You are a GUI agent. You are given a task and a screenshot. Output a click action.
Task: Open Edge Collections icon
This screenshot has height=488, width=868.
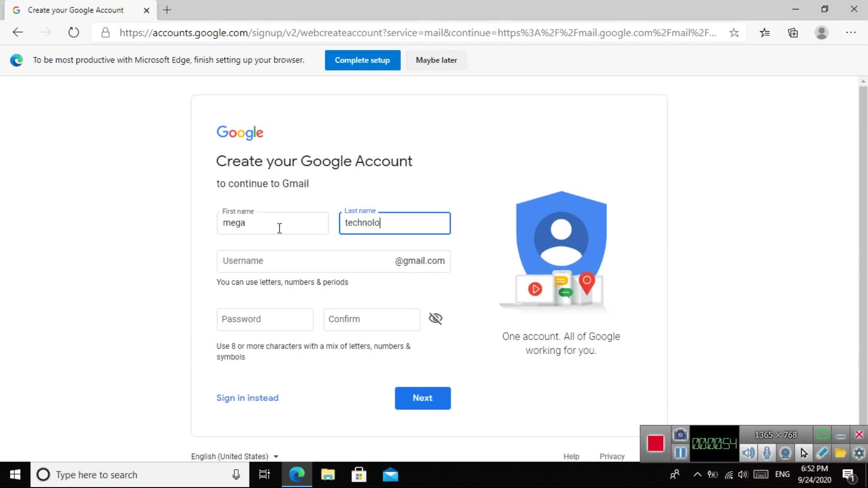click(793, 33)
